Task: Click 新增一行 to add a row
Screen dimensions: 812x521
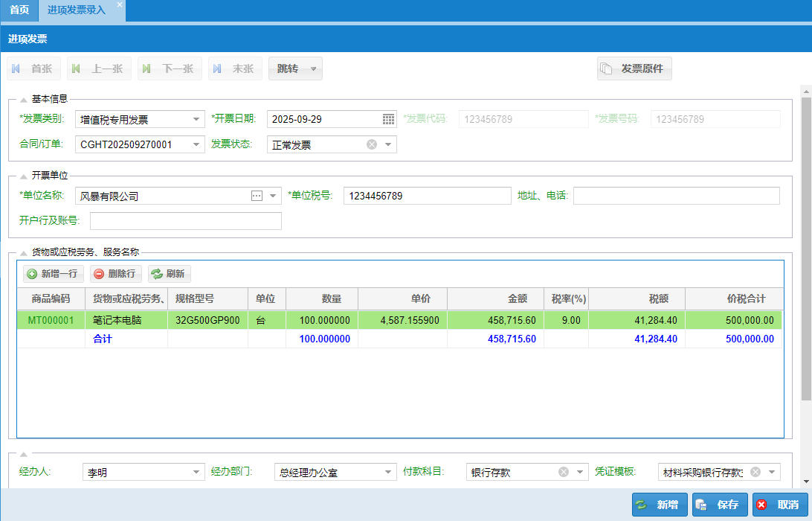Action: click(x=54, y=274)
